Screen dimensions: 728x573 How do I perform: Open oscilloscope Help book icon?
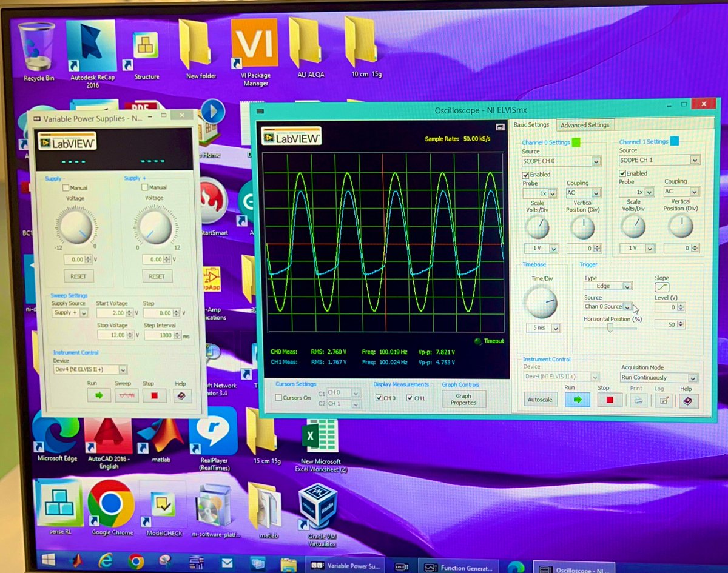click(687, 400)
